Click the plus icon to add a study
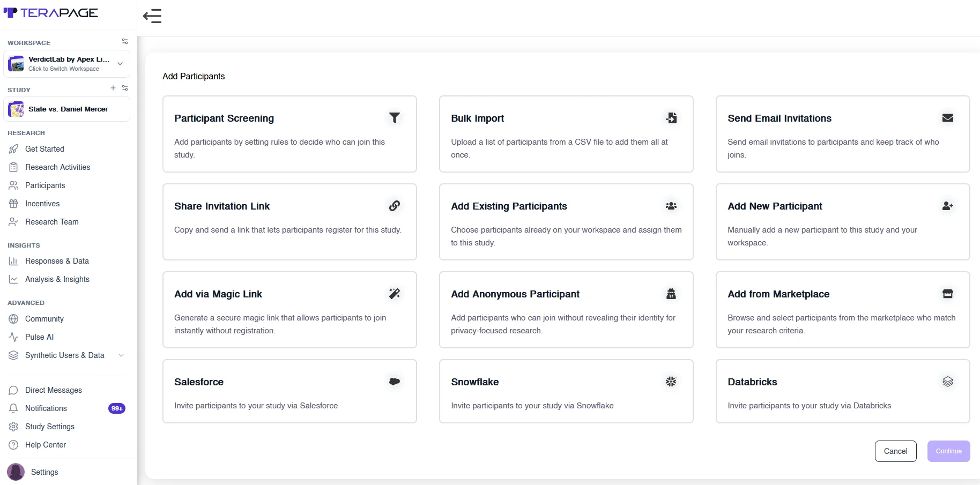This screenshot has width=980, height=485. click(113, 88)
